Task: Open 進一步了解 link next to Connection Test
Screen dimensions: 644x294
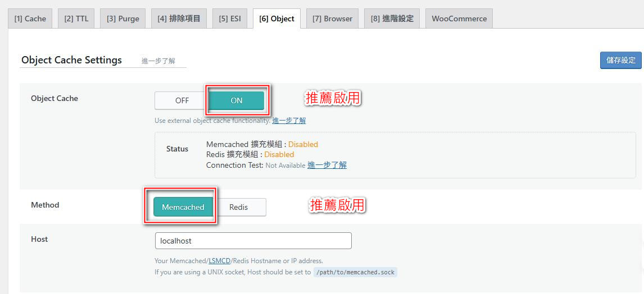Action: click(327, 165)
